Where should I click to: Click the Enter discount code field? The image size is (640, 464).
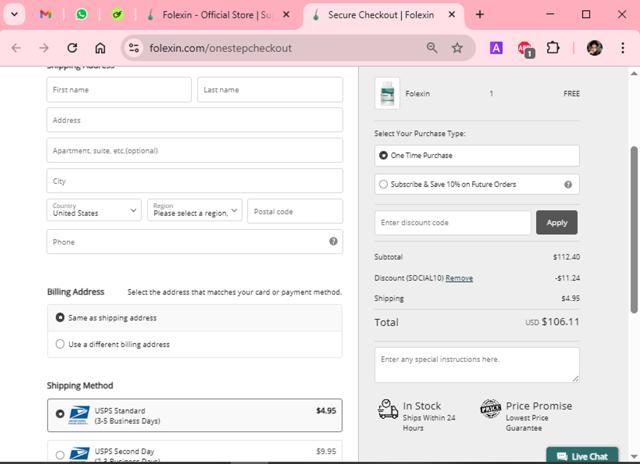tap(453, 222)
